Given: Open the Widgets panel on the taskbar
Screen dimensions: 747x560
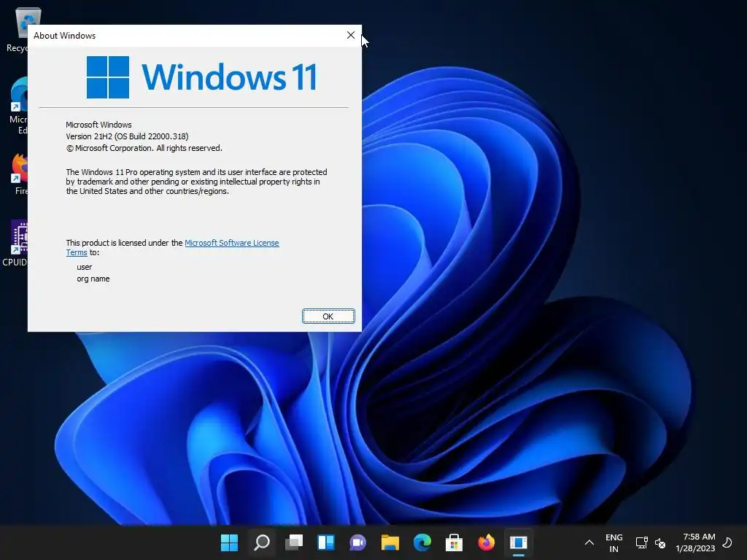Looking at the screenshot, I should (326, 542).
